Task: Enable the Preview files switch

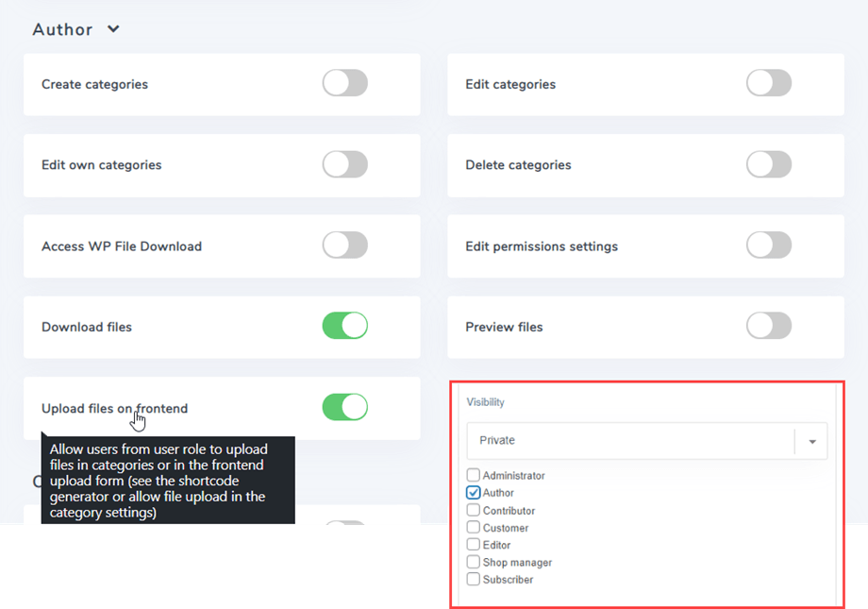Action: point(768,327)
